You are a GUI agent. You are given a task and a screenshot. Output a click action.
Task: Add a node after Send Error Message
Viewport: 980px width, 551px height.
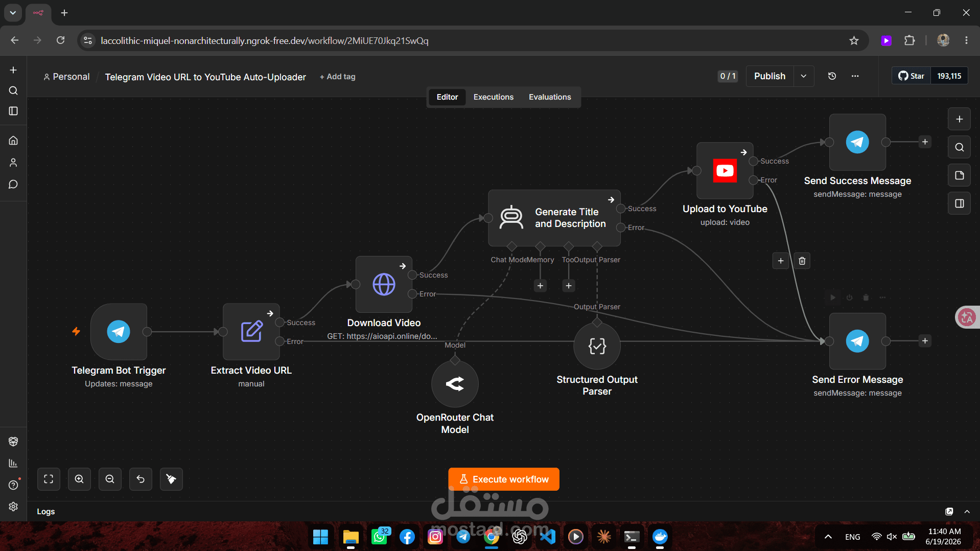pyautogui.click(x=925, y=341)
